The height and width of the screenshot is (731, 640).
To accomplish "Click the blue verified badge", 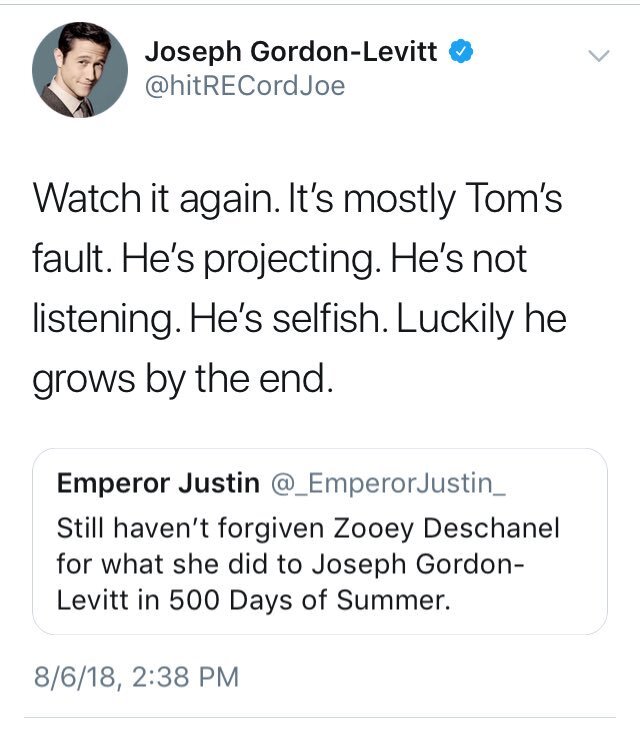I will point(459,51).
